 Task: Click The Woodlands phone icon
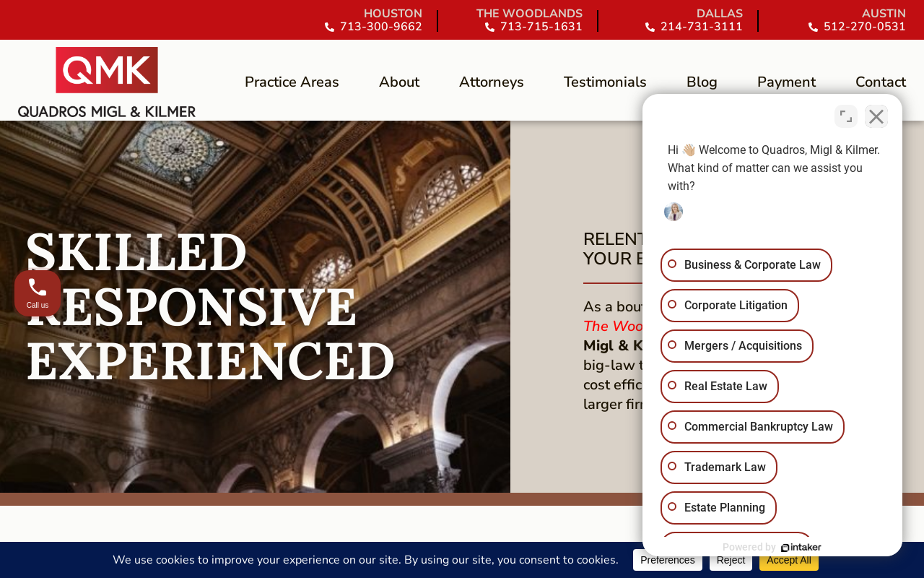point(490,27)
